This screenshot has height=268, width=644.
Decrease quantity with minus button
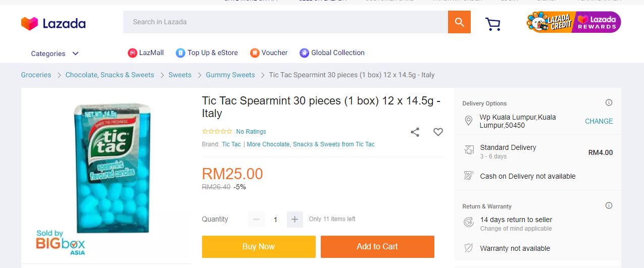(x=256, y=220)
